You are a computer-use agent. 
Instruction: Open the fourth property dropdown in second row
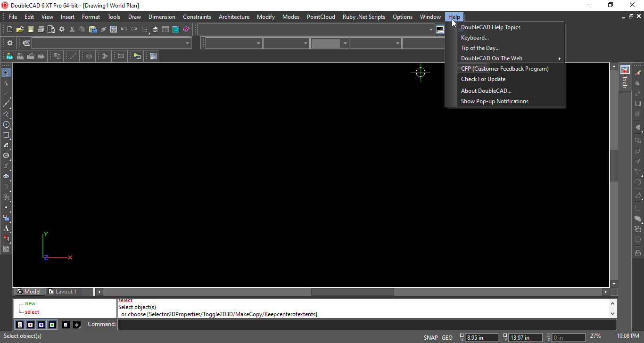(398, 43)
